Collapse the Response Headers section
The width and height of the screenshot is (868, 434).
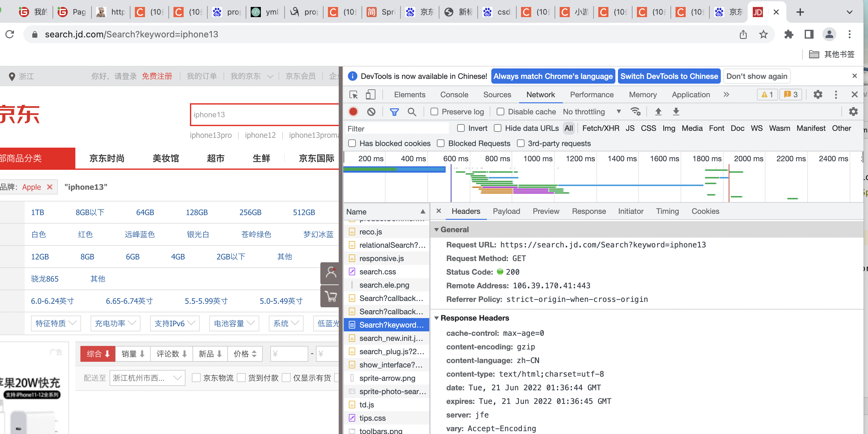(437, 318)
